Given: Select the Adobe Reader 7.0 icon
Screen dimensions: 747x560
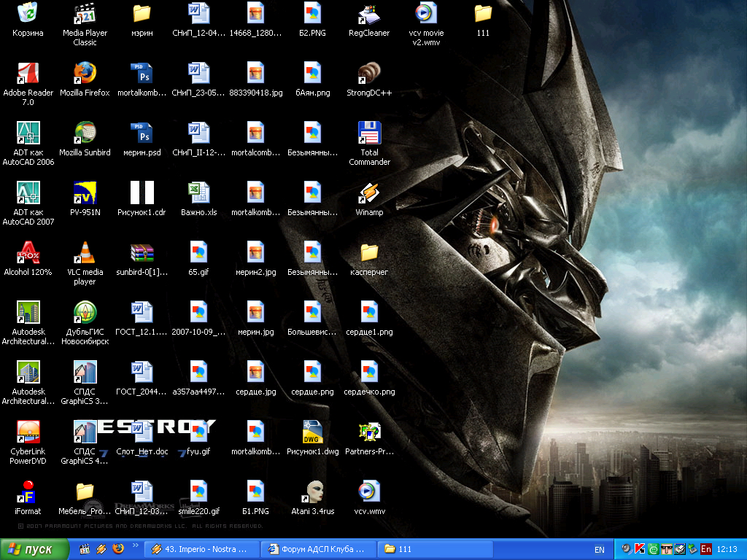Looking at the screenshot, I should point(28,73).
